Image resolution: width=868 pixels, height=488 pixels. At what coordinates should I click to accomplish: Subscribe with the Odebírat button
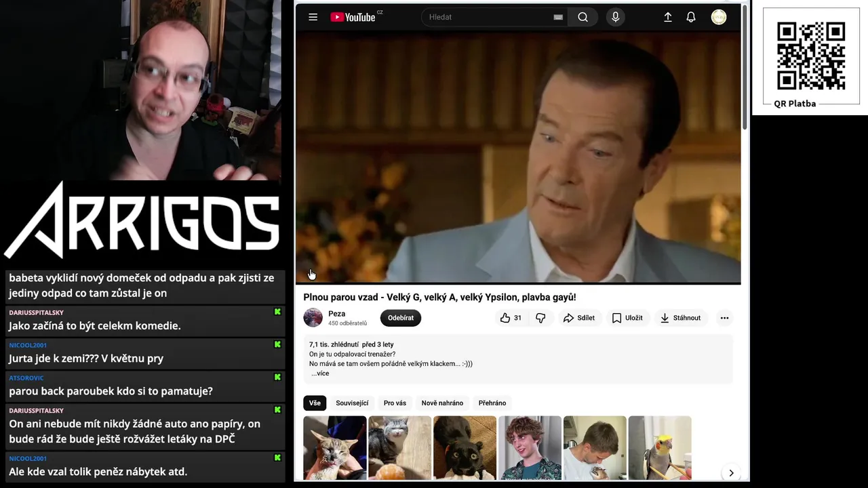(401, 318)
